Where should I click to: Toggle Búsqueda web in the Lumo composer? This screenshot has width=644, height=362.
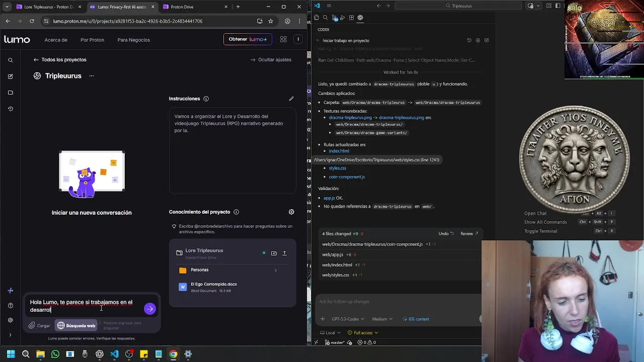[76, 326]
